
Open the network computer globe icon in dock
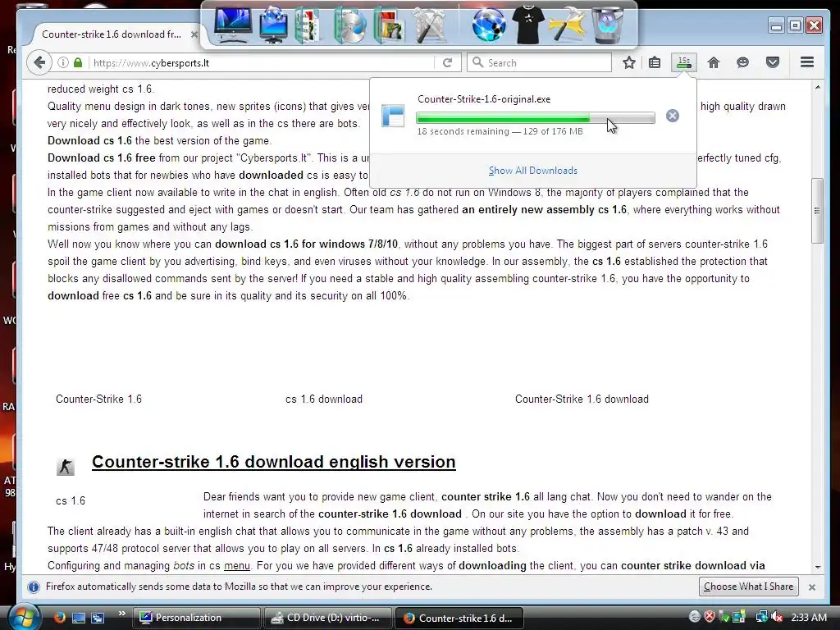[274, 25]
